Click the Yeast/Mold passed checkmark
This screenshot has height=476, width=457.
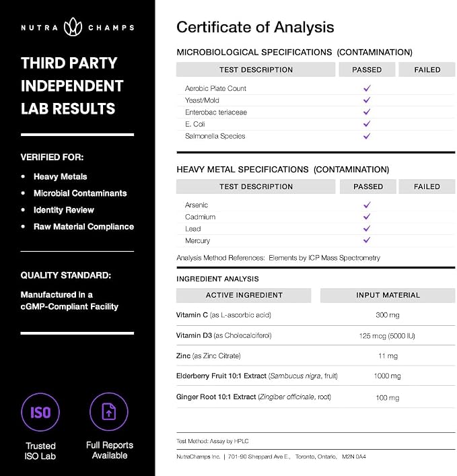[x=367, y=100]
